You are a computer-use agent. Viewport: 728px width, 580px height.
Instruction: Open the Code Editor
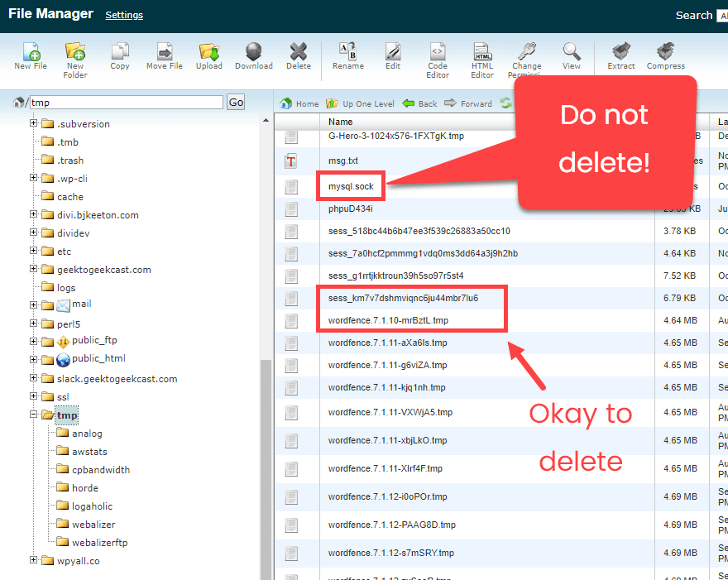pyautogui.click(x=438, y=56)
